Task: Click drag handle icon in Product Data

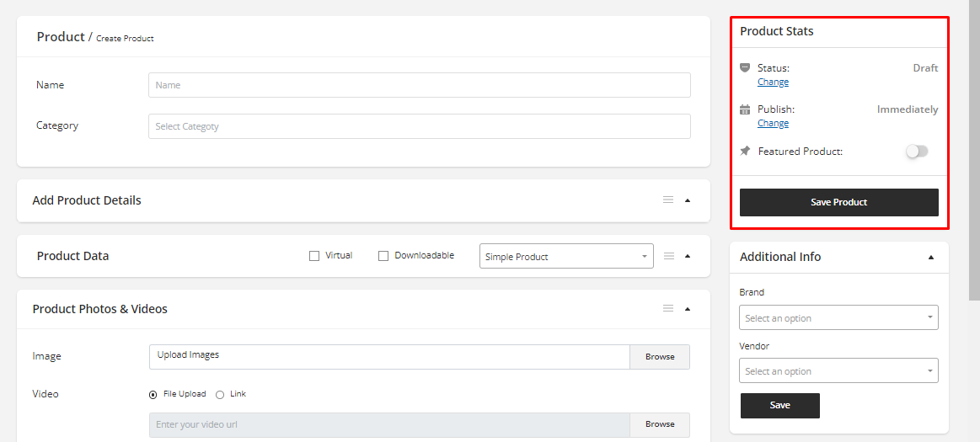Action: pyautogui.click(x=668, y=256)
